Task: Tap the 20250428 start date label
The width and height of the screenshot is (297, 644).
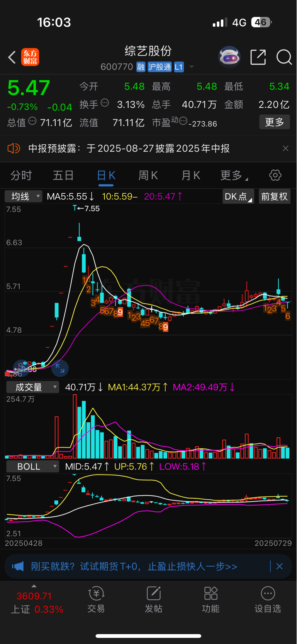Action: (24, 543)
